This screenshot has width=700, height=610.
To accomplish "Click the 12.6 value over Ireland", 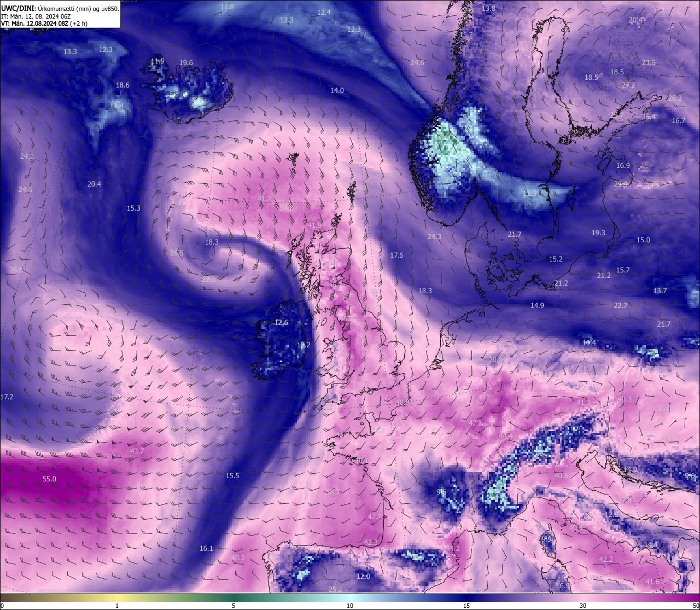I will (x=281, y=322).
